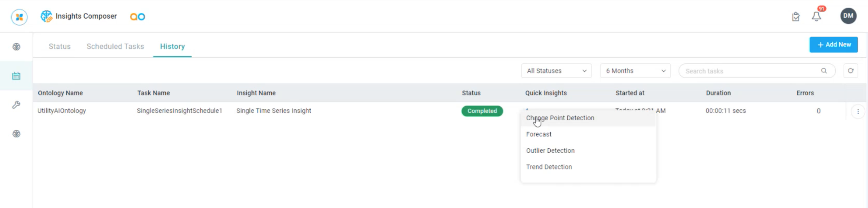Open the app launcher grid icon
This screenshot has width=868, height=208.
(19, 16)
